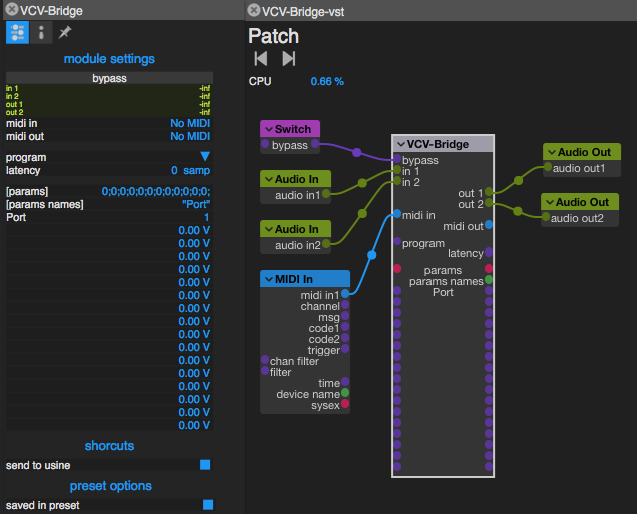637x514 pixels.
Task: Select midi in No MIDI value
Action: (x=190, y=123)
